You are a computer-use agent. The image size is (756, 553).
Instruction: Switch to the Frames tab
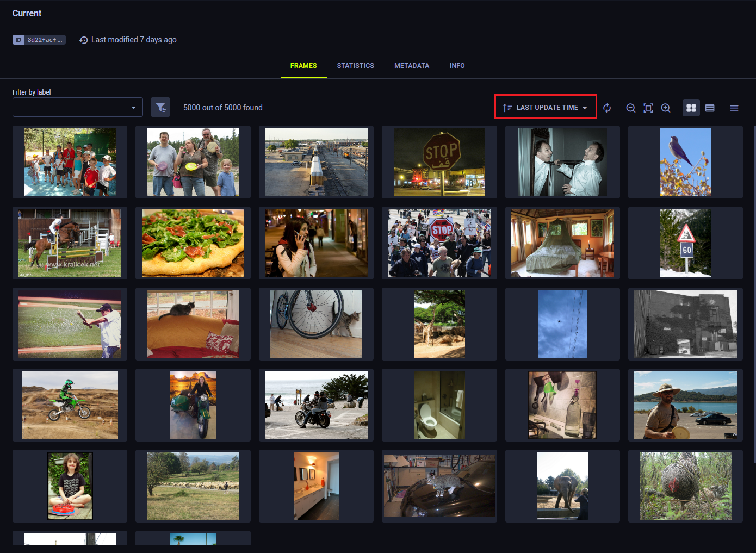click(303, 66)
